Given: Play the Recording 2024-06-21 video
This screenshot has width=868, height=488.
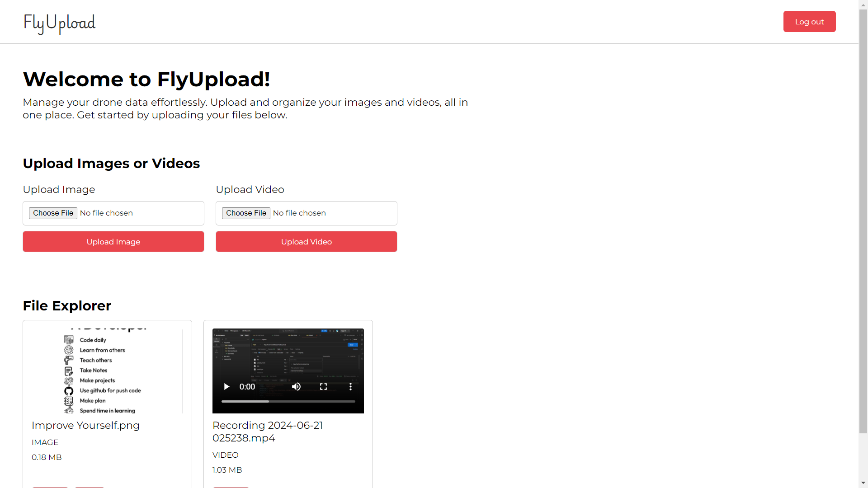Looking at the screenshot, I should (226, 387).
